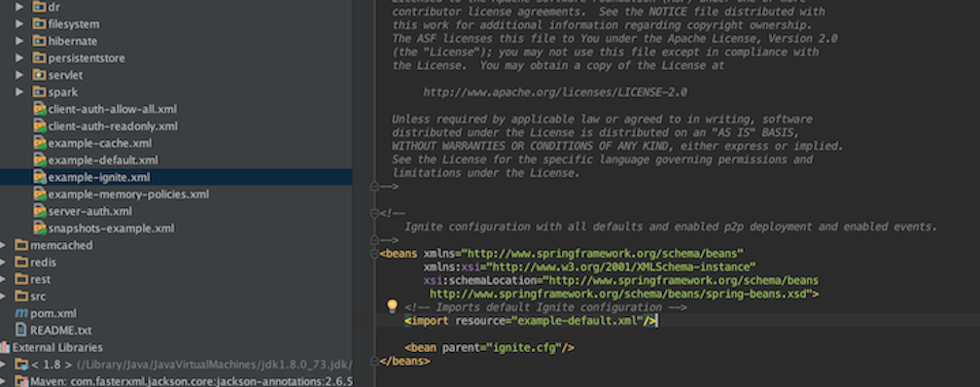980x387 pixels.
Task: Fold at the closing beans tag
Action: click(374, 362)
